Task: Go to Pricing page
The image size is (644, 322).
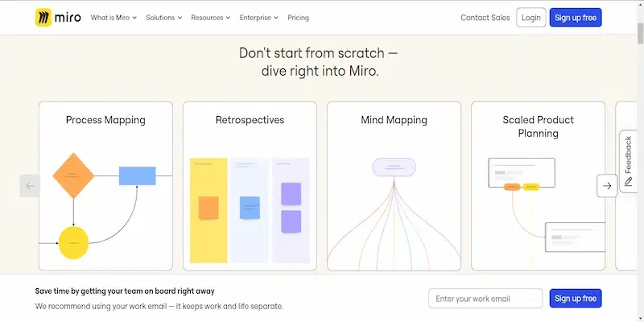Action: (x=298, y=18)
